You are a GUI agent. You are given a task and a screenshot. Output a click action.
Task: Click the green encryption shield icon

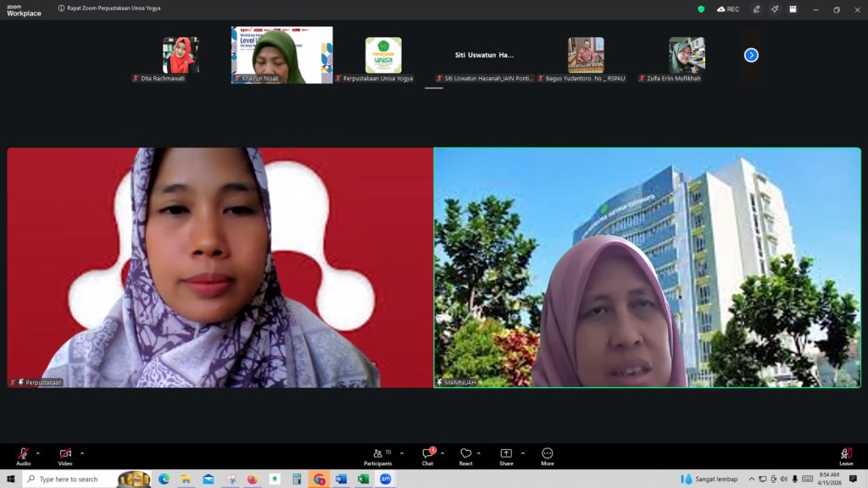click(x=701, y=9)
